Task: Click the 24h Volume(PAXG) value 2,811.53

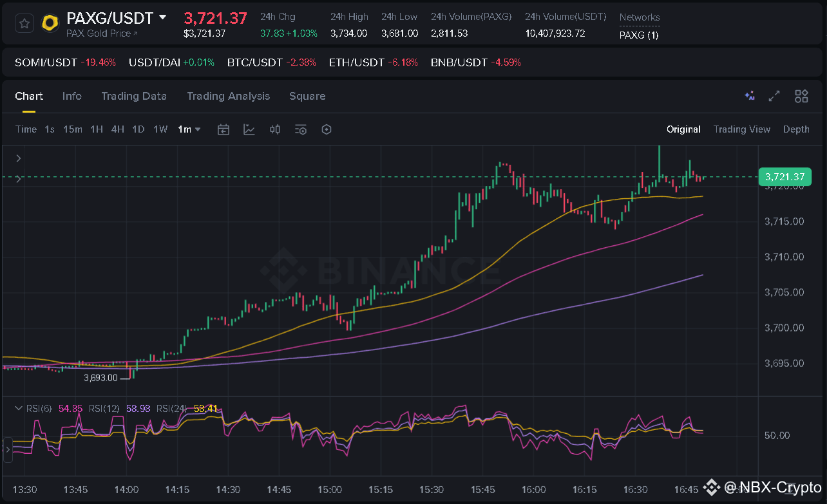Action: click(450, 33)
